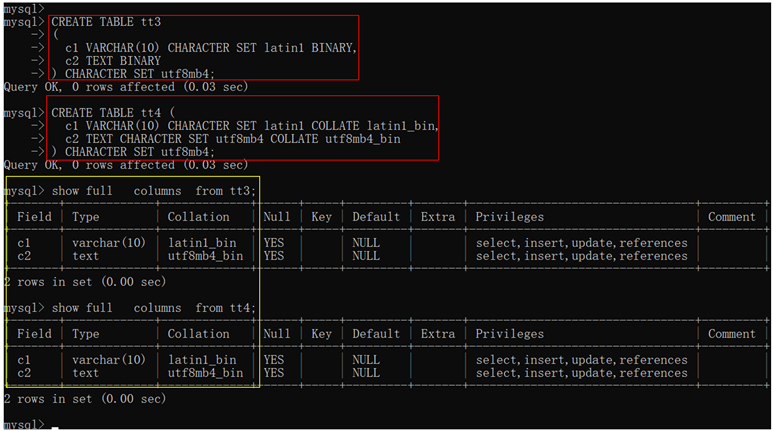This screenshot has width=772, height=431.
Task: Click the Type header in tt4 results
Action: coord(86,334)
